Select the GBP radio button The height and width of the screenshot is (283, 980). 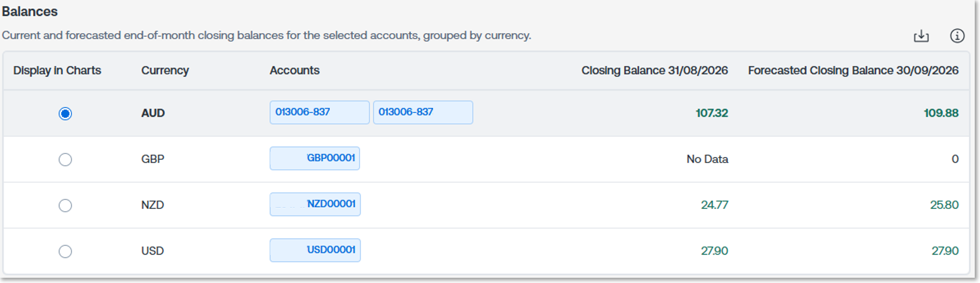pyautogui.click(x=65, y=159)
